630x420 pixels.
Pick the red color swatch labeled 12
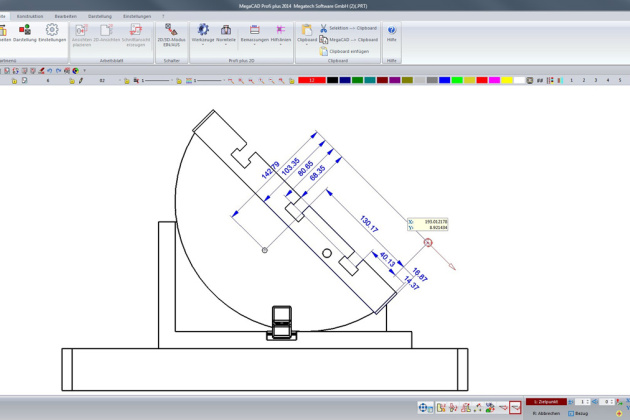(x=312, y=80)
